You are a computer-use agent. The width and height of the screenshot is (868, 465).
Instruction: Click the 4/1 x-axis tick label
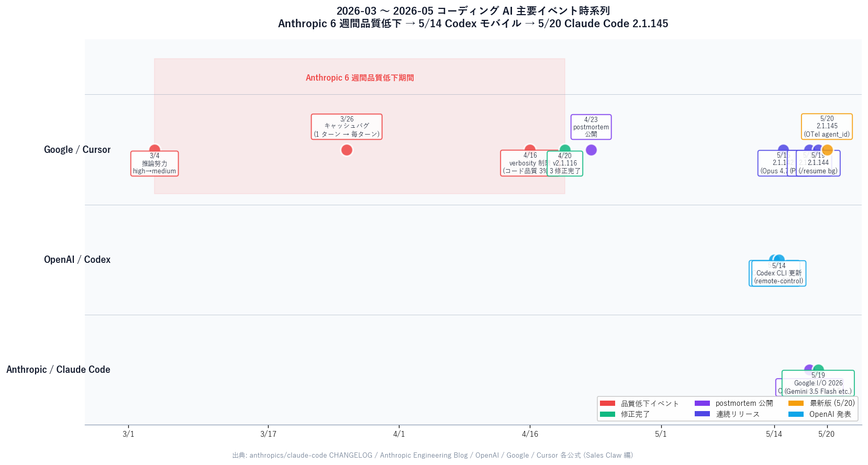pyautogui.click(x=399, y=434)
